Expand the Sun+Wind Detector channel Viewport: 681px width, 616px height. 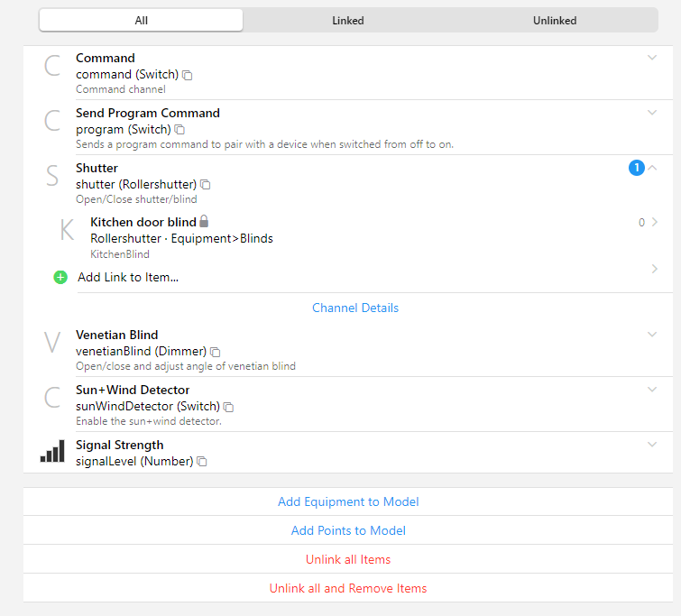tap(652, 390)
